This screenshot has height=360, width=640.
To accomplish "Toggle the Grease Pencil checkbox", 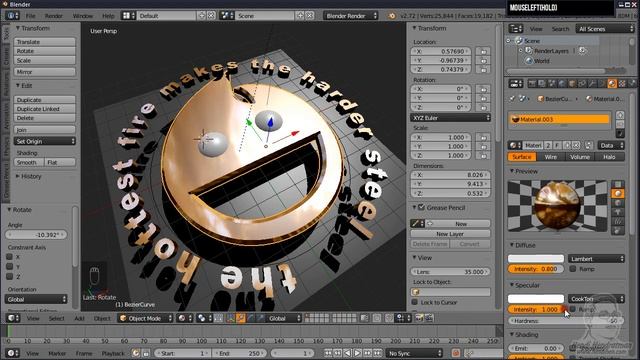I will [422, 208].
